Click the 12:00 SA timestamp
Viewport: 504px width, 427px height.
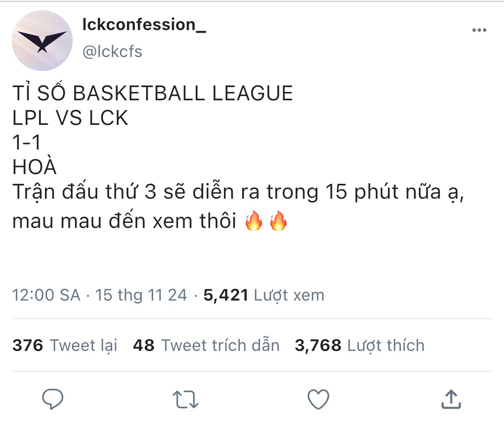click(46, 295)
